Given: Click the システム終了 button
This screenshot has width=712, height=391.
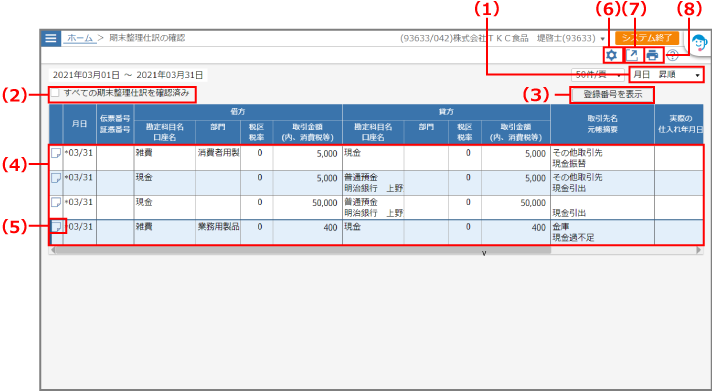Looking at the screenshot, I should 647,38.
